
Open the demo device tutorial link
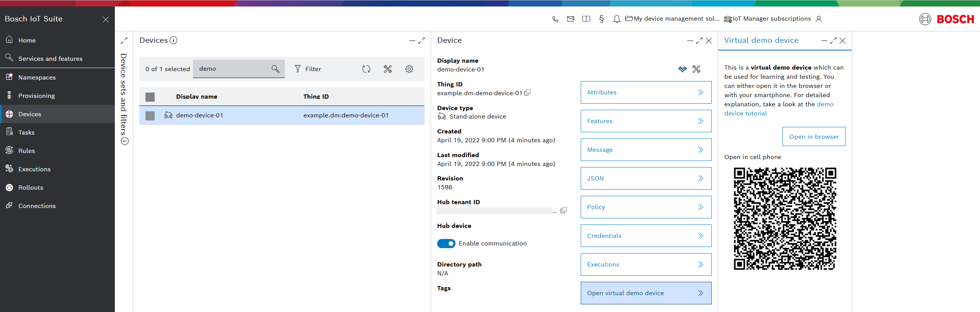point(779,109)
